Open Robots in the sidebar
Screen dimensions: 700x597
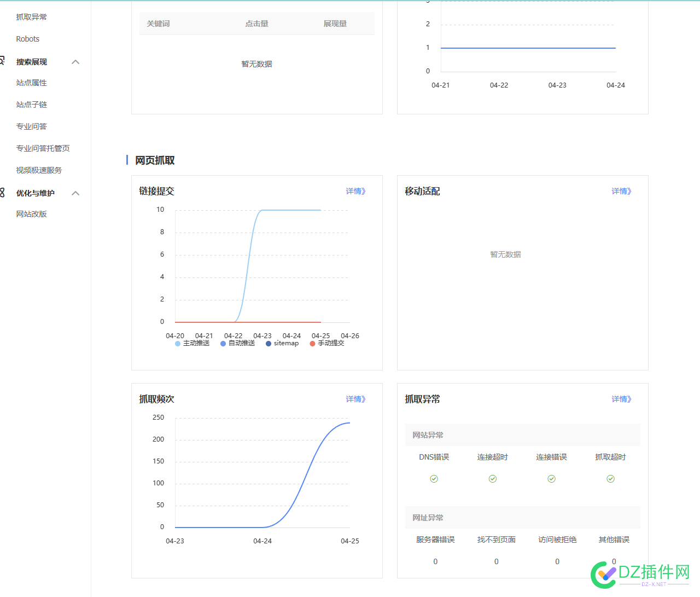(28, 39)
